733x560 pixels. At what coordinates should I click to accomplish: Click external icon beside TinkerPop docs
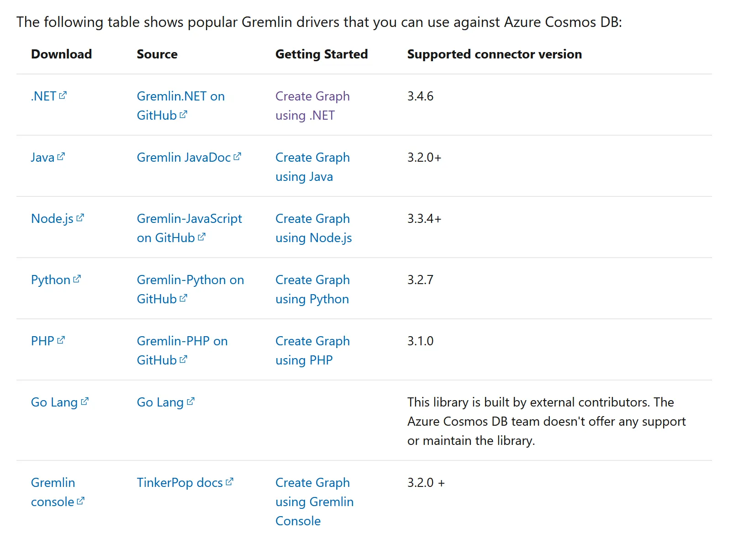(x=230, y=482)
